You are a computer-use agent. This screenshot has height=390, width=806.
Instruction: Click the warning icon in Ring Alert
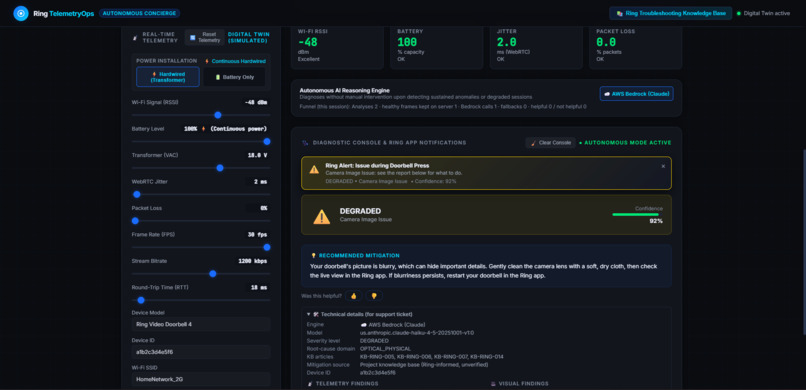314,170
